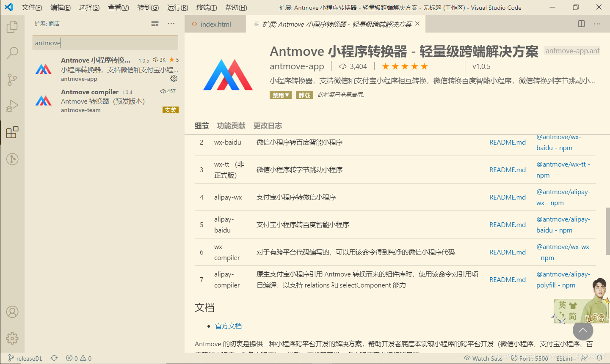Viewport: 610px width, 364px height.
Task: Click the VS Code logo icon
Action: [x=8, y=7]
